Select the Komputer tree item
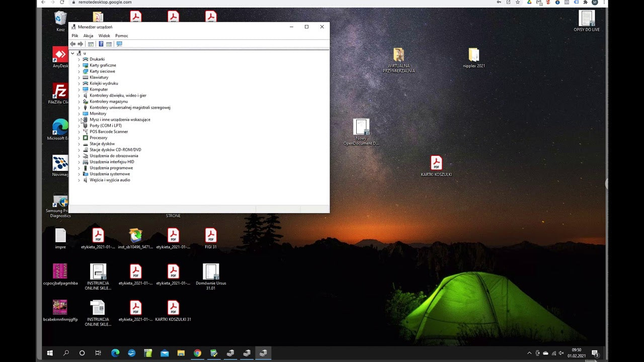Screen dimensions: 644x362 point(99,89)
